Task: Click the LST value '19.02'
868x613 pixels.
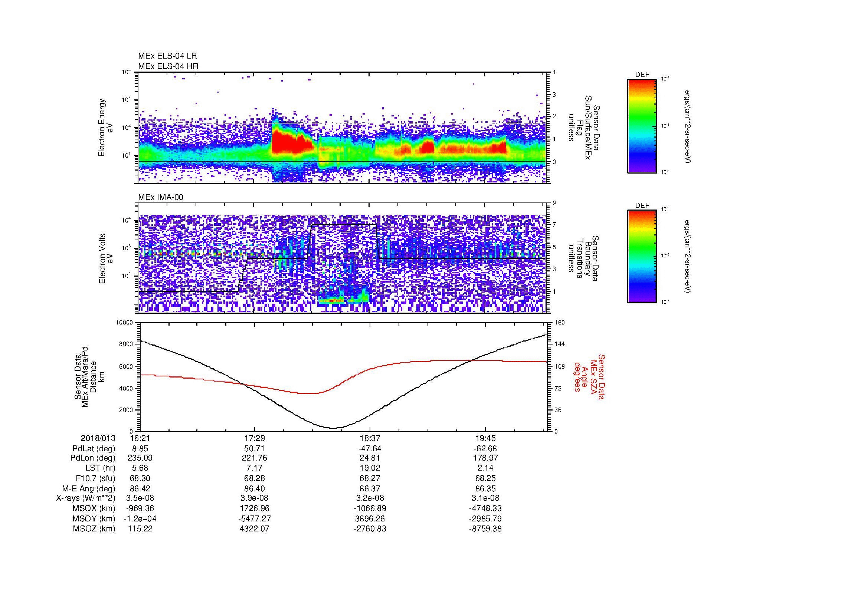Action: click(x=370, y=468)
